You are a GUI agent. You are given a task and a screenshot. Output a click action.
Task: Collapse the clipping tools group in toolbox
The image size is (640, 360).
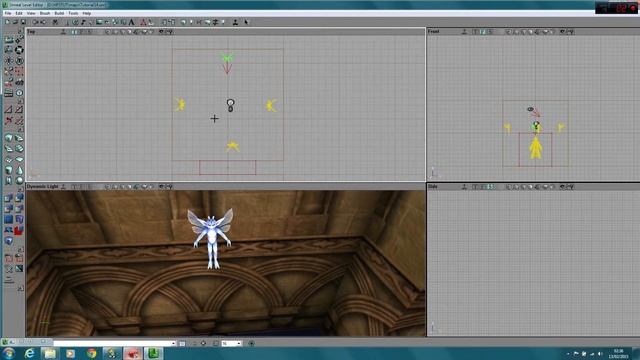(x=20, y=101)
